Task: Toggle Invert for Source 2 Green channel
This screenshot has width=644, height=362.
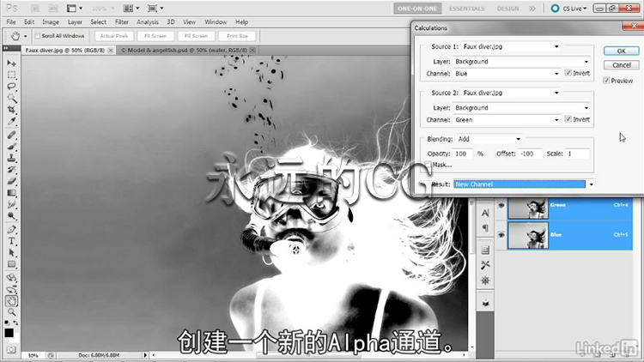Action: [568, 119]
